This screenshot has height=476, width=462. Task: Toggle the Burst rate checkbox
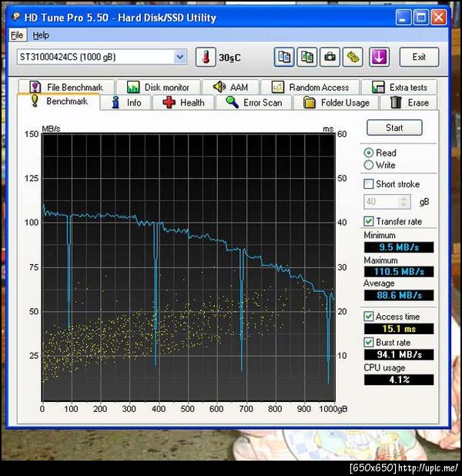[x=369, y=343]
